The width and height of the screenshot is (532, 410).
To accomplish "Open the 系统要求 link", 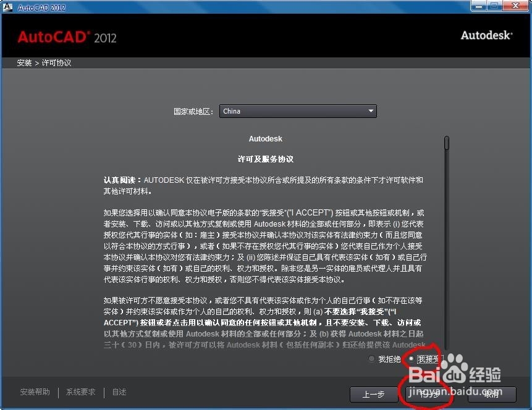I will click(81, 392).
